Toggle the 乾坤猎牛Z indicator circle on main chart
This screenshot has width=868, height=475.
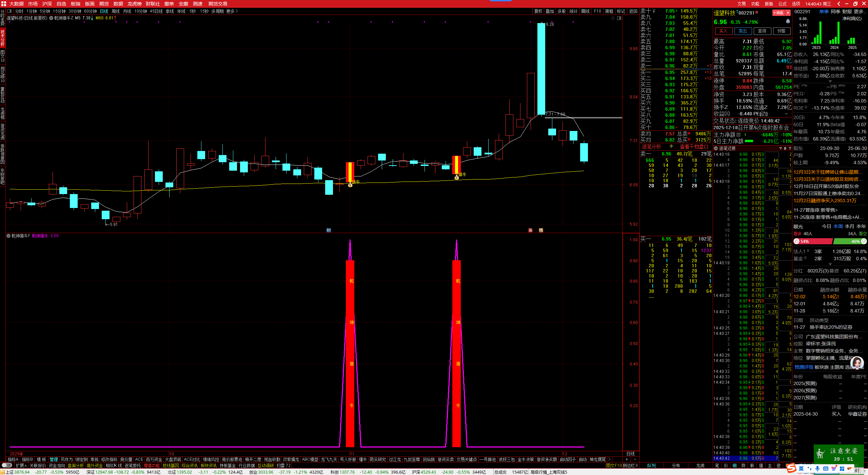[x=51, y=18]
